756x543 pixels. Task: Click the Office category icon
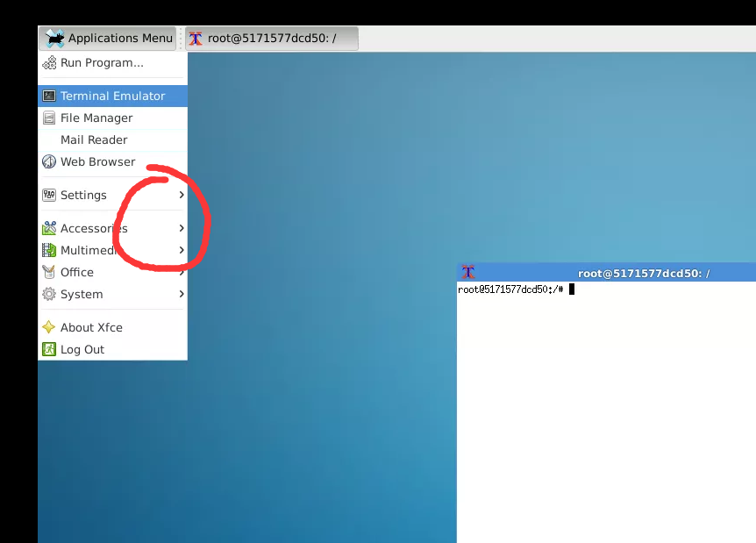pos(49,272)
